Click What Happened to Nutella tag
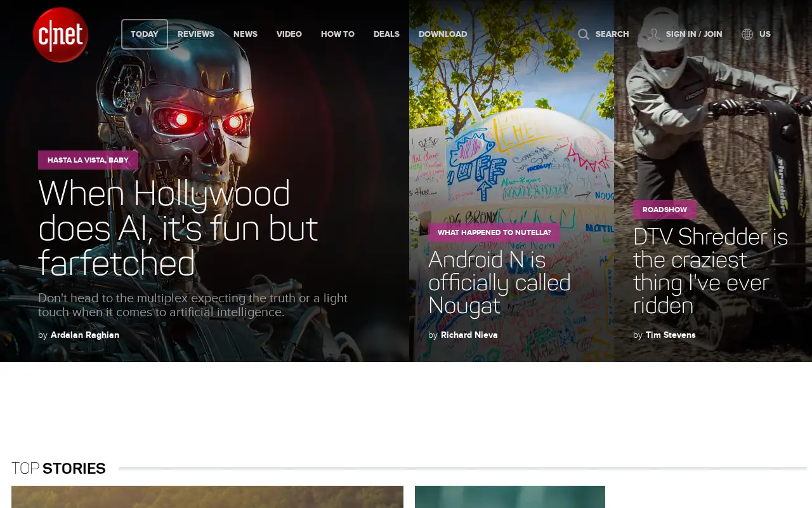This screenshot has width=812, height=508. click(494, 232)
